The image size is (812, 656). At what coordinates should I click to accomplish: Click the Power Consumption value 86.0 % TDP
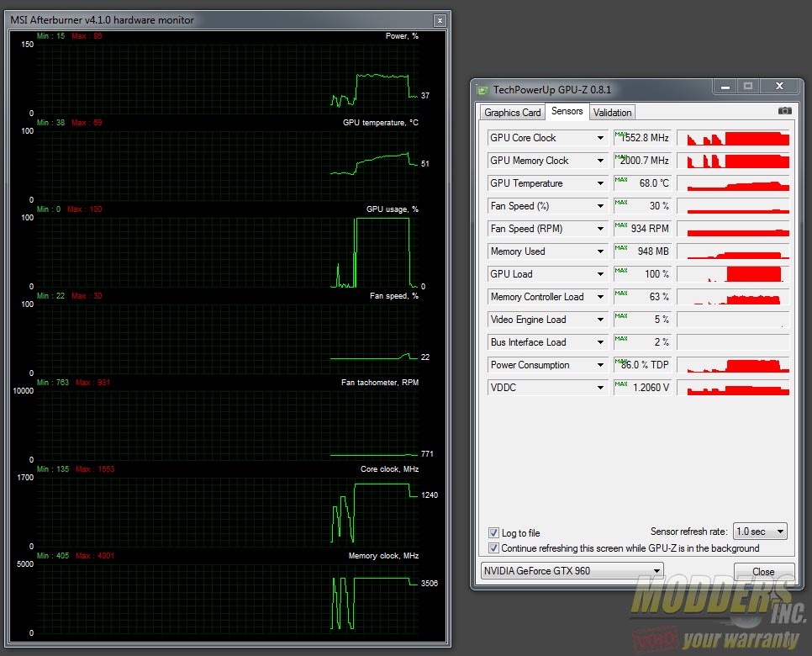pos(643,365)
